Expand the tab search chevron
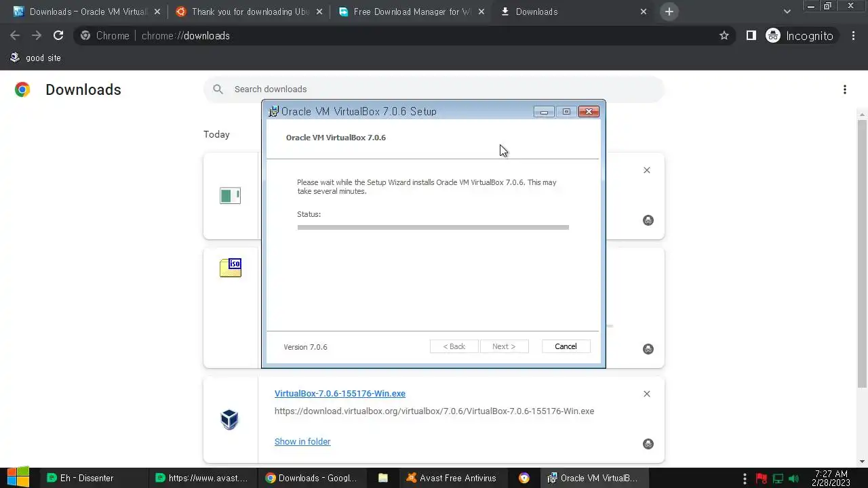The width and height of the screenshot is (868, 488). 787,12
